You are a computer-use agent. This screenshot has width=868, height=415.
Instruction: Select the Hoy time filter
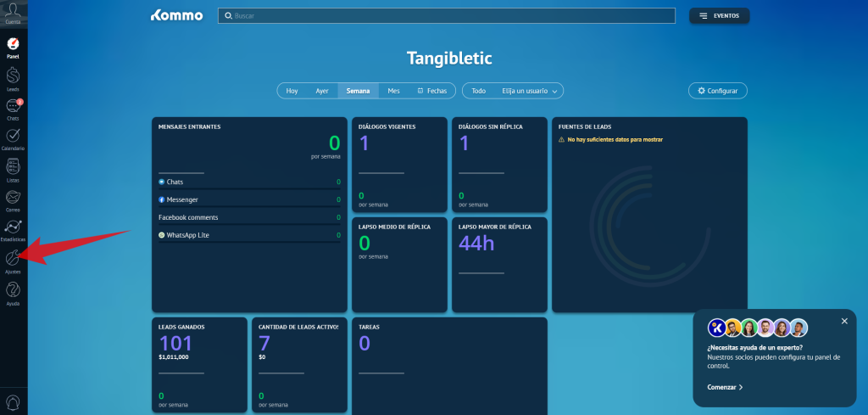[x=292, y=91]
